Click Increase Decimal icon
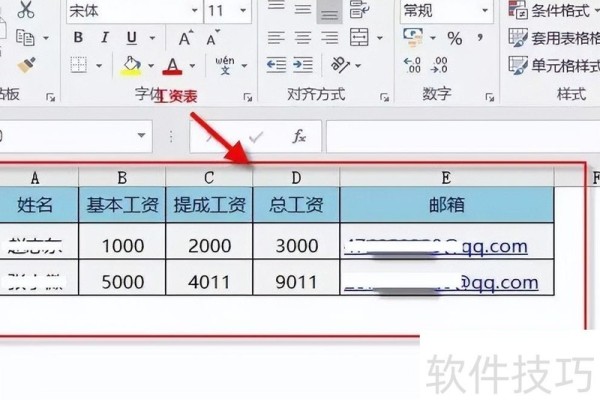This screenshot has height=400, width=600. coord(412,65)
